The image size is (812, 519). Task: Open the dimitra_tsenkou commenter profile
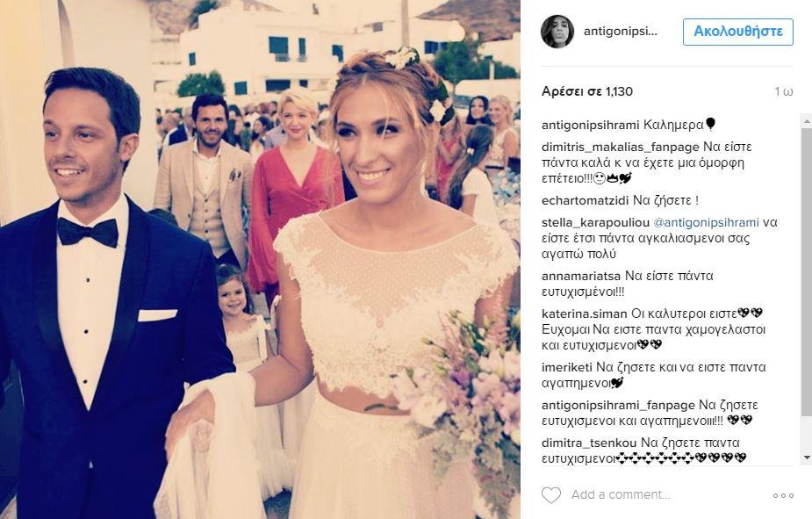589,443
